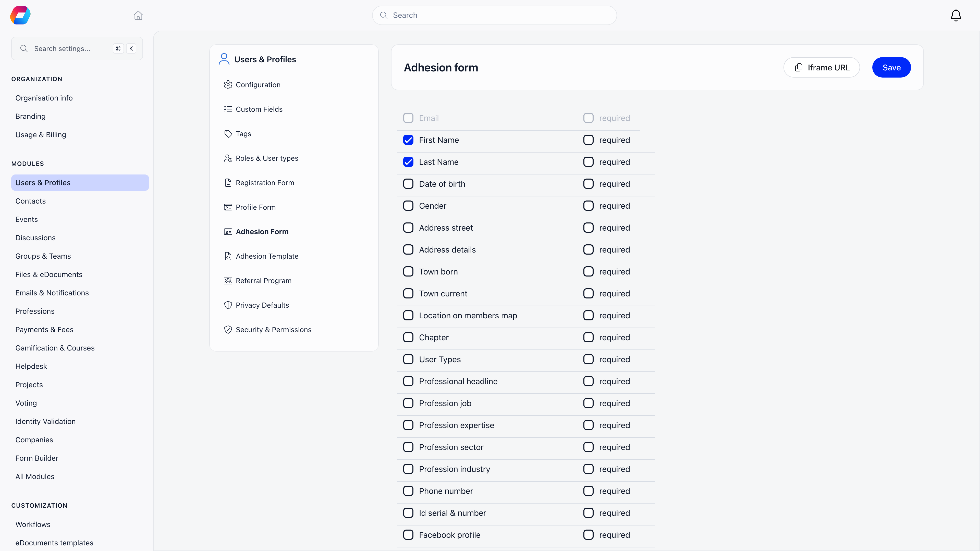Viewport: 980px width, 551px height.
Task: Copy the Iframe URL
Action: pyautogui.click(x=821, y=67)
